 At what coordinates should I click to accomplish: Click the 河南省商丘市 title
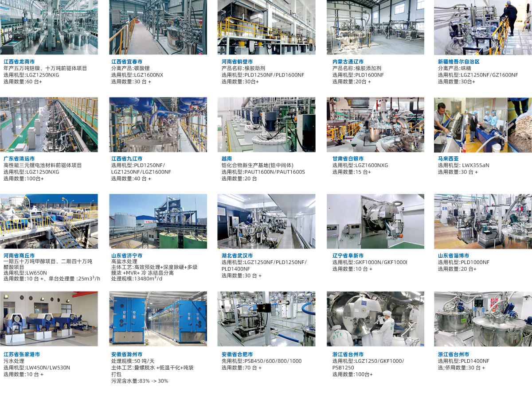coord(19,256)
